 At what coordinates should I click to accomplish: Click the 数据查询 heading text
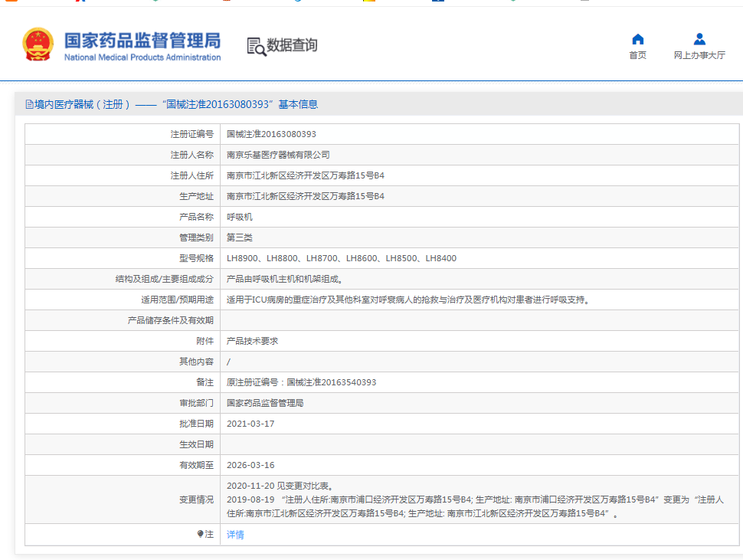click(x=293, y=46)
